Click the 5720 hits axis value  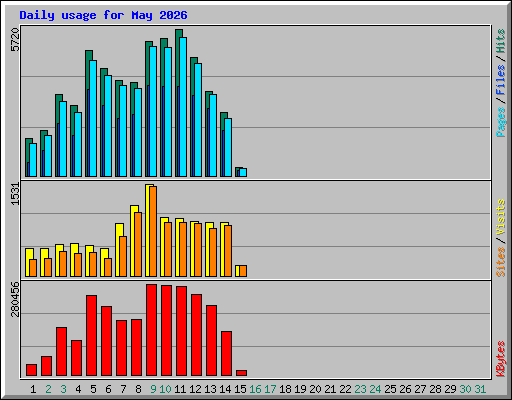pos(15,40)
